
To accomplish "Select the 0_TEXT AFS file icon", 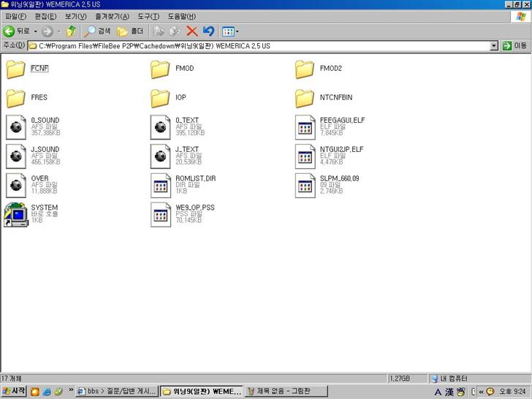I will coord(161,127).
